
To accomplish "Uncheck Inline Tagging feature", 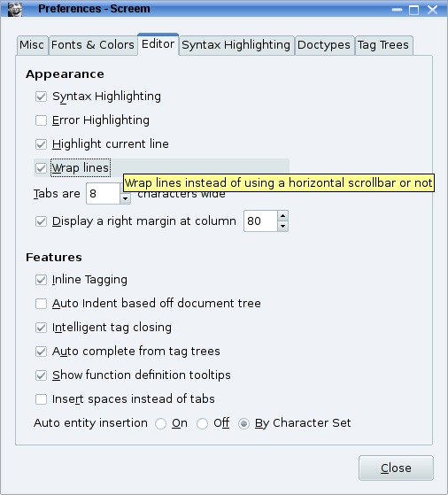I will point(41,280).
